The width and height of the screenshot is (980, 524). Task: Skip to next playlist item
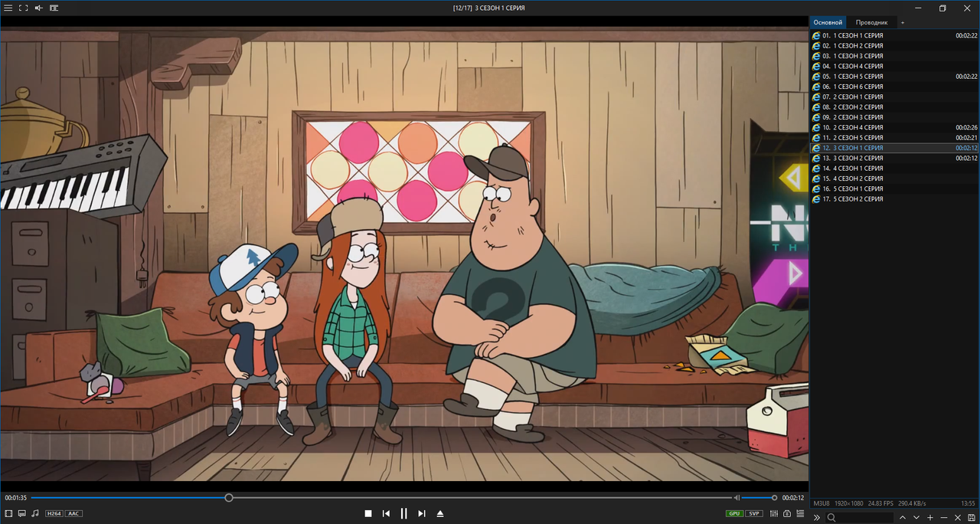[x=422, y=513]
